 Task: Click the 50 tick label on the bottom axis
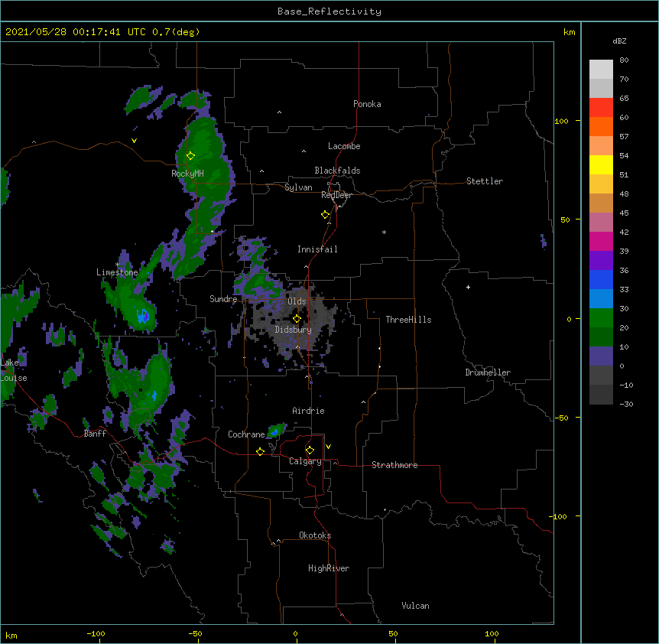tap(393, 633)
